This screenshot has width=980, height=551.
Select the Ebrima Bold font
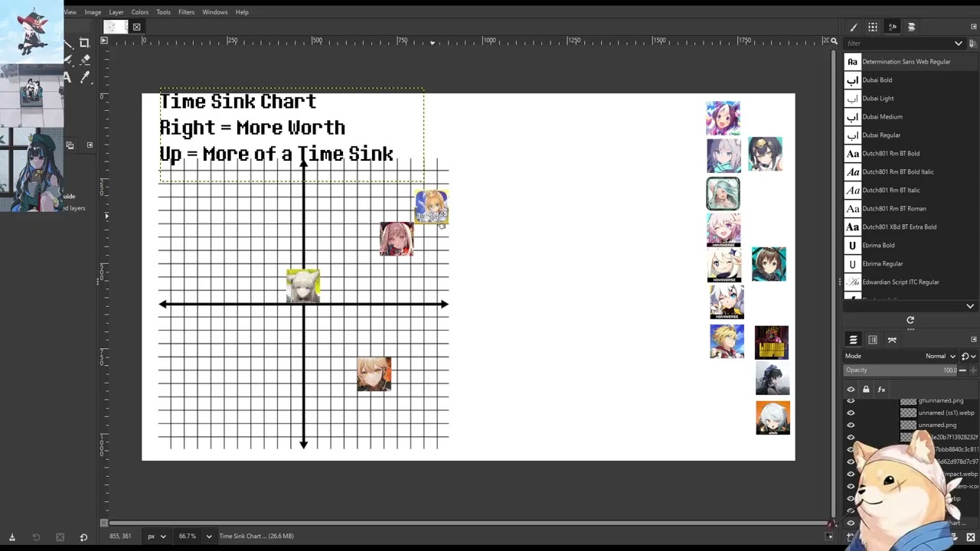coord(910,245)
